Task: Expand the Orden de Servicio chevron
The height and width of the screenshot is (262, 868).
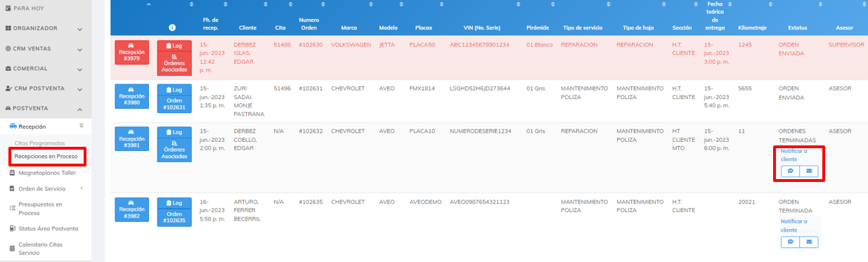Action: tap(82, 188)
